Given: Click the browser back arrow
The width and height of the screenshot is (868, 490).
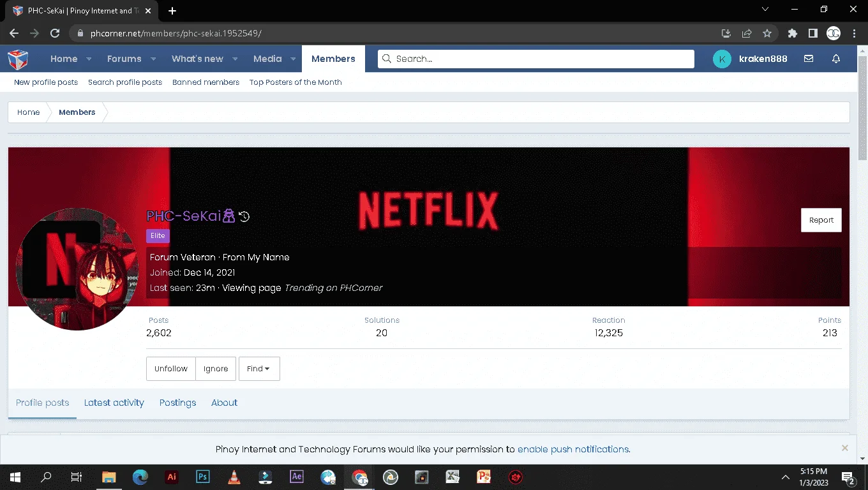Looking at the screenshot, I should click(14, 33).
